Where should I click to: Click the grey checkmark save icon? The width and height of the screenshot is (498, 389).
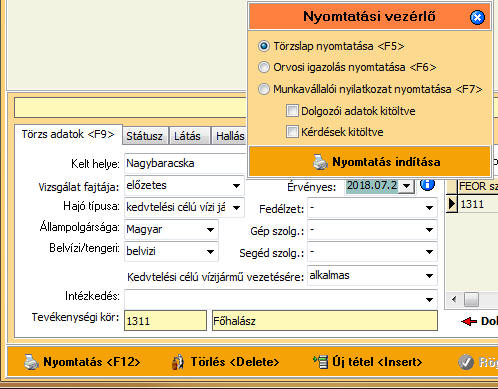[466, 362]
